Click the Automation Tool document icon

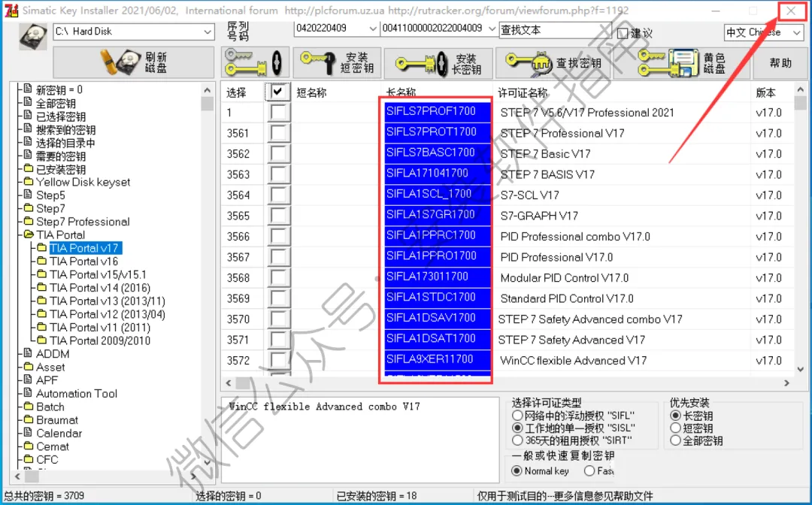(29, 393)
